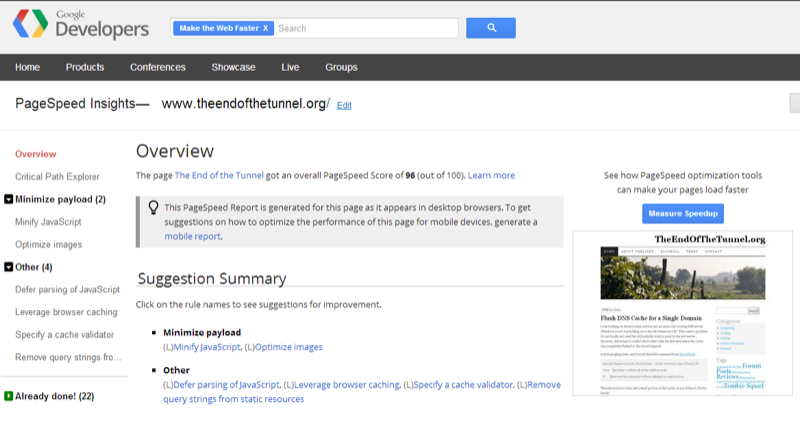Screen dimensions: 800x424
Task: Click the Edit link beside the URL
Action: click(344, 105)
